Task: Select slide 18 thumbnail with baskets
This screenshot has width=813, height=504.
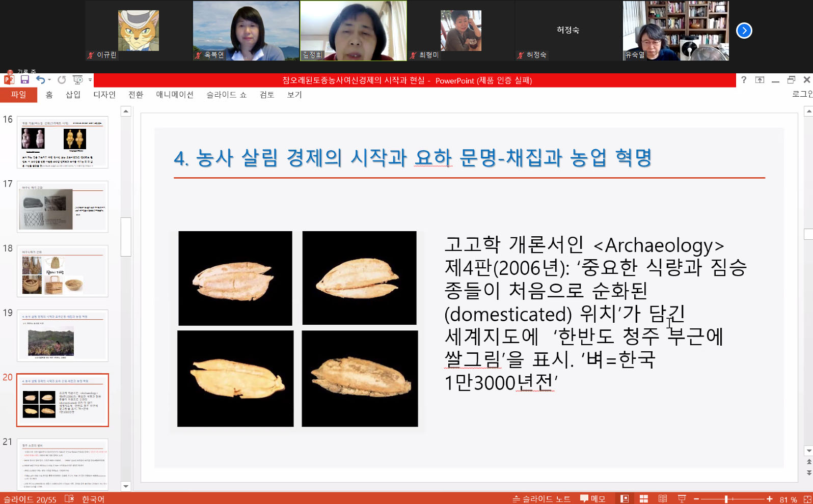Action: [x=63, y=271]
